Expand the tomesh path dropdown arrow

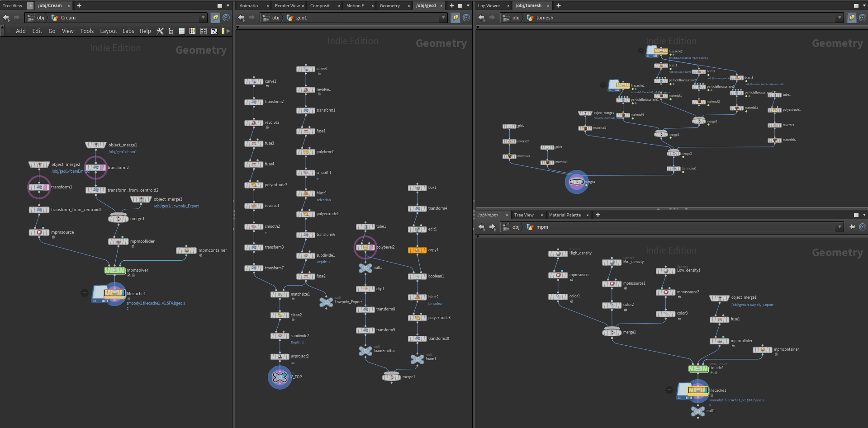click(840, 18)
